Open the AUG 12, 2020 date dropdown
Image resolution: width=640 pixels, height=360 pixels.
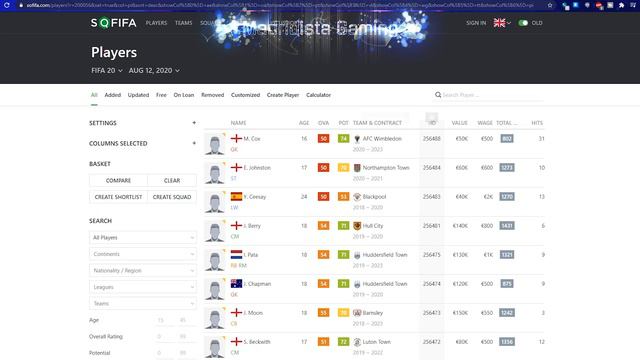click(154, 70)
